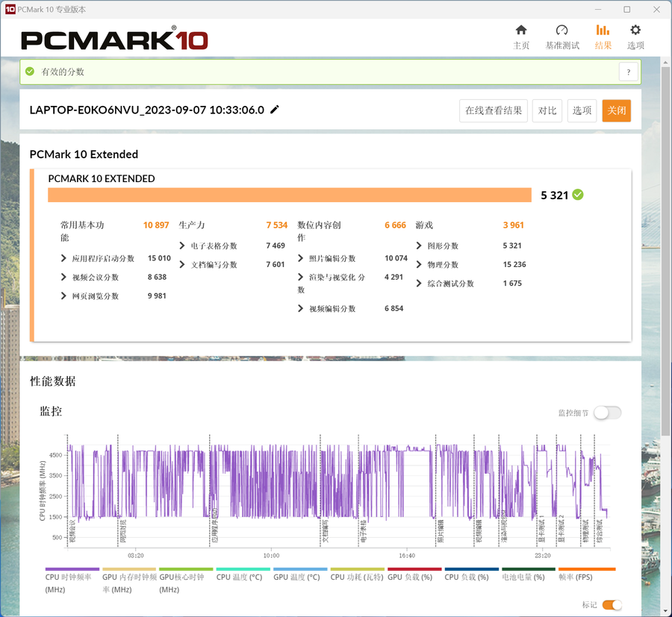Image resolution: width=672 pixels, height=617 pixels.
Task: Open the 主页 home icon
Action: [520, 30]
